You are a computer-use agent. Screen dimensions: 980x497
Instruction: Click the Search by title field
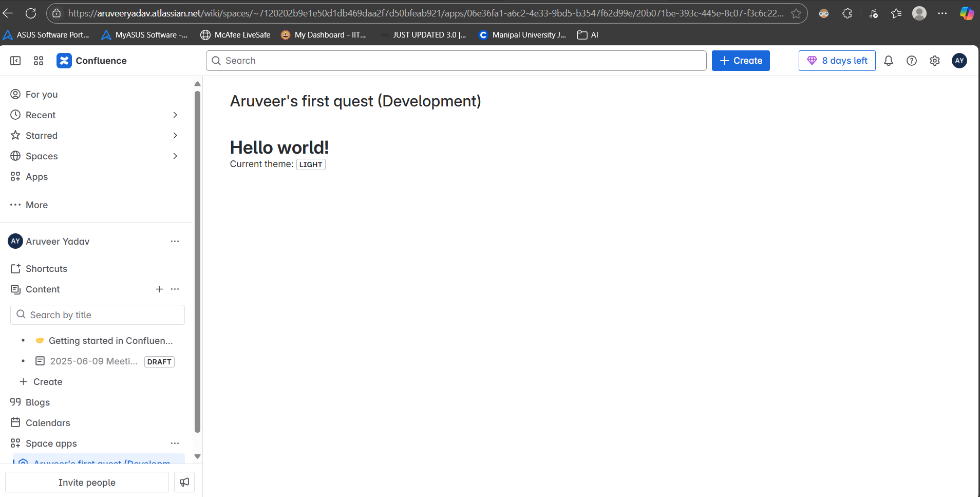[97, 315]
